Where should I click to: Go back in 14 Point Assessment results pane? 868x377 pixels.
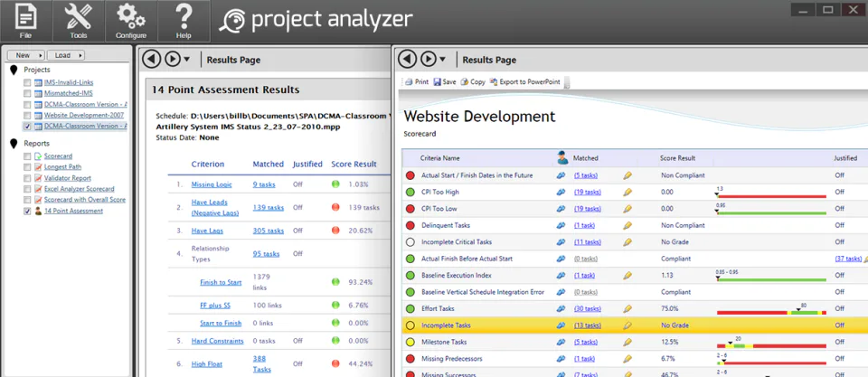(151, 59)
